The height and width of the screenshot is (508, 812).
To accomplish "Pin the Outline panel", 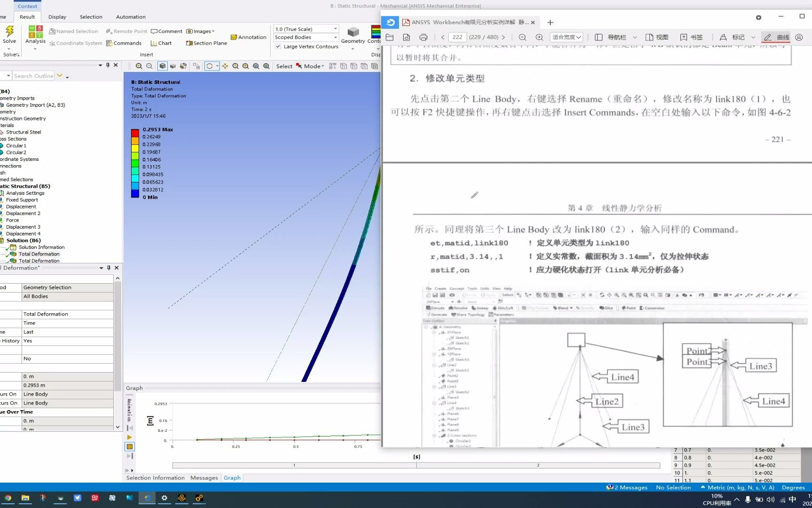I will pyautogui.click(x=108, y=65).
